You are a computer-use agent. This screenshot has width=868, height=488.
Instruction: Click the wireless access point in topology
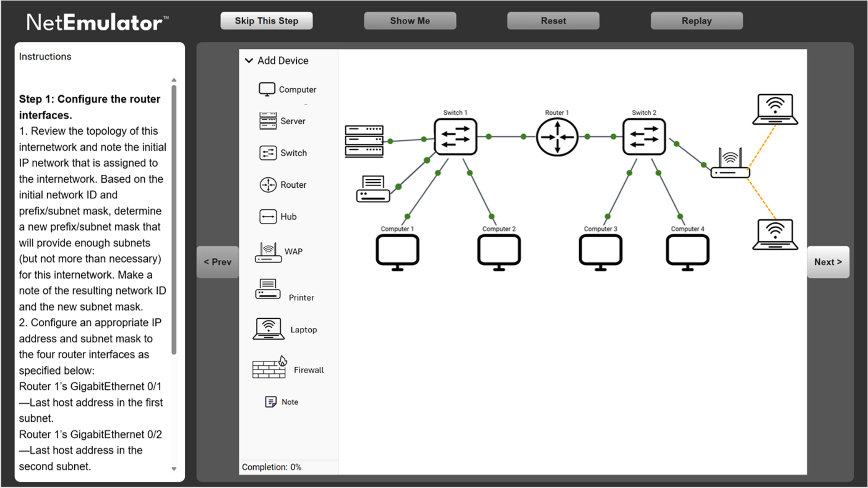click(x=730, y=164)
